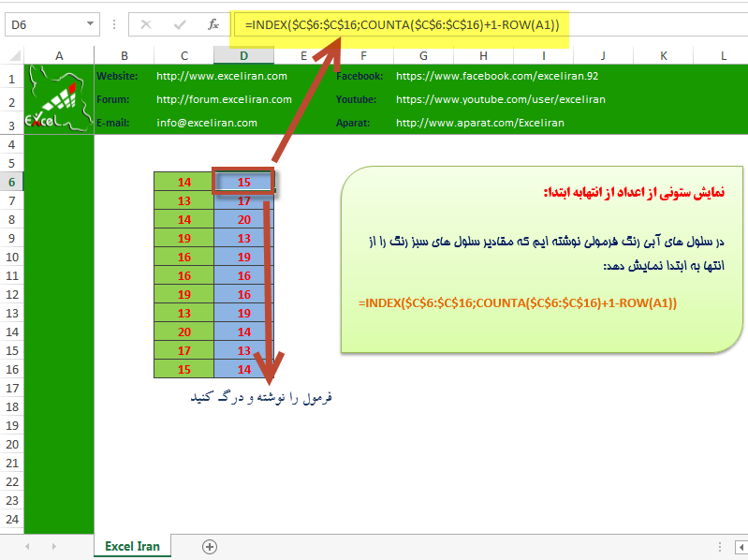The width and height of the screenshot is (748, 560).
Task: Click the Aparat: label cell
Action: point(353,123)
